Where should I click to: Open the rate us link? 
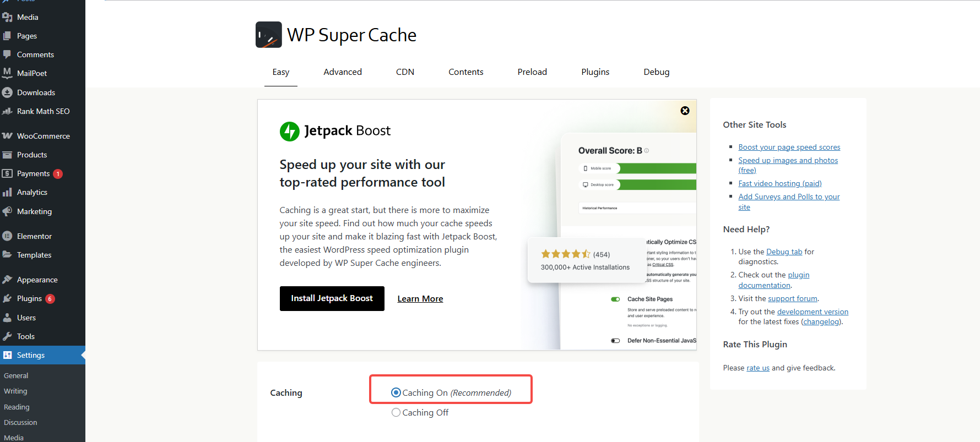click(x=757, y=368)
